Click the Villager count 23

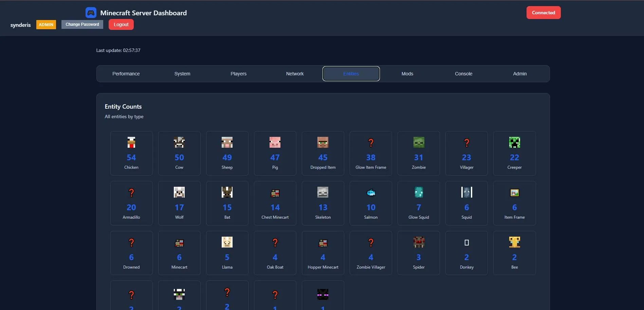466,158
